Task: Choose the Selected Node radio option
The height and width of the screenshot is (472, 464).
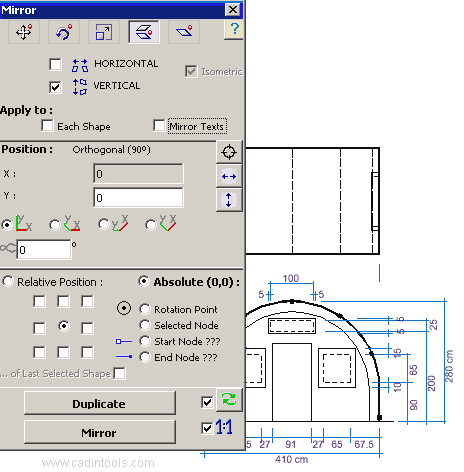Action: click(145, 325)
